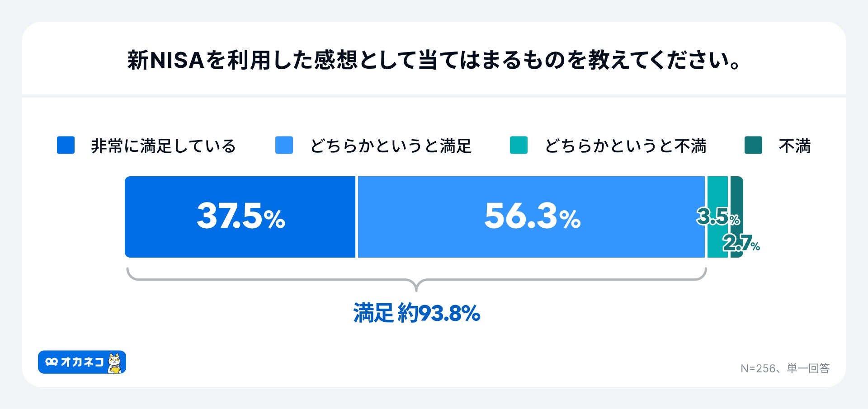Click the curly brace under the bar
The image size is (868, 409).
click(416, 279)
